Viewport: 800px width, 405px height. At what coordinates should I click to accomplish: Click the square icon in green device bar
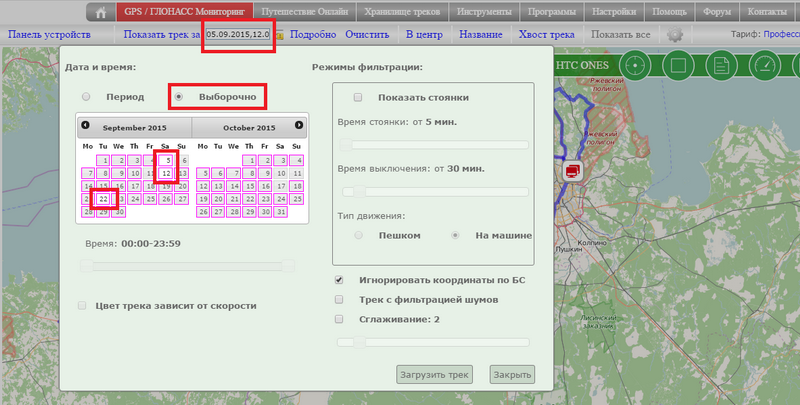coord(677,67)
